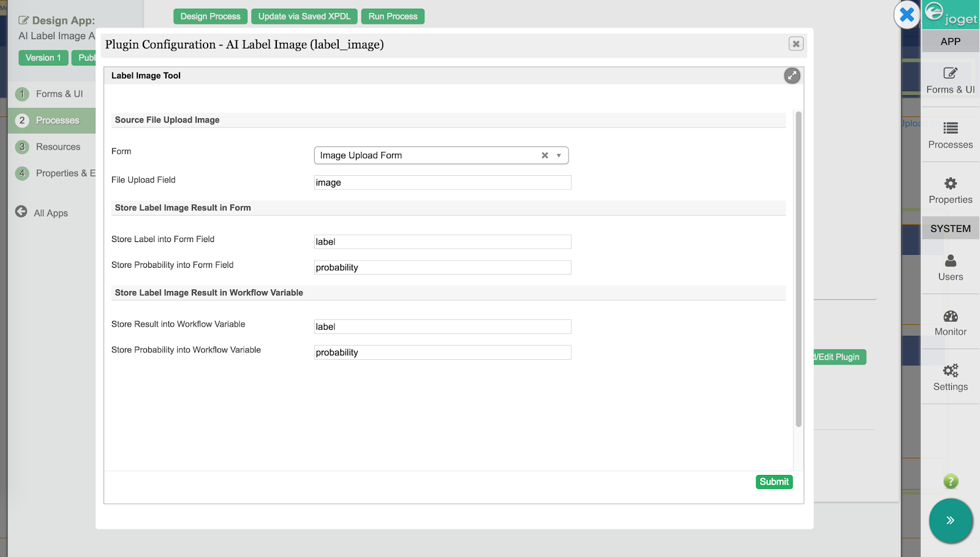Click Update via Saved XPDL button
Image resolution: width=980 pixels, height=557 pixels.
(x=304, y=17)
